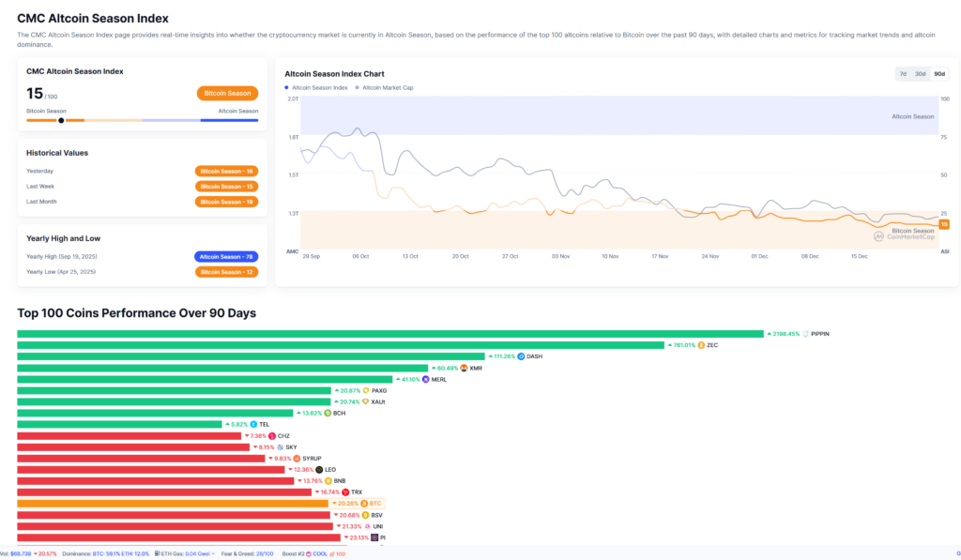This screenshot has width=961, height=560.
Task: Toggle Altcoin Market Cap legend series
Action: coord(385,87)
